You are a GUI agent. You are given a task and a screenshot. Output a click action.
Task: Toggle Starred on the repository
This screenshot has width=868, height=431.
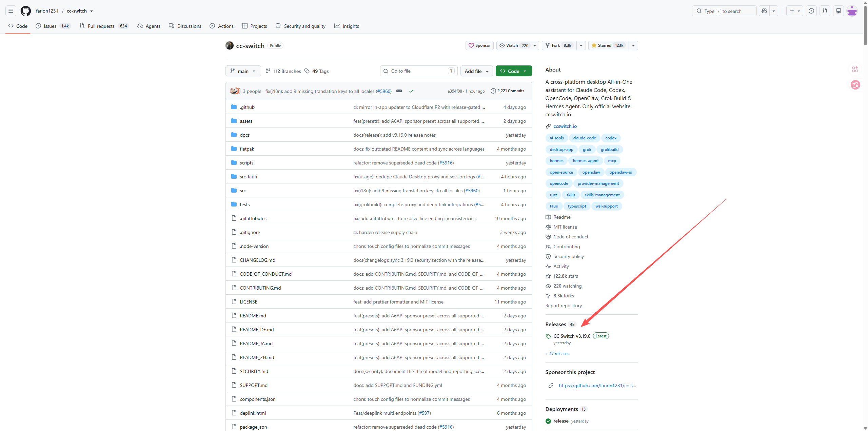609,45
